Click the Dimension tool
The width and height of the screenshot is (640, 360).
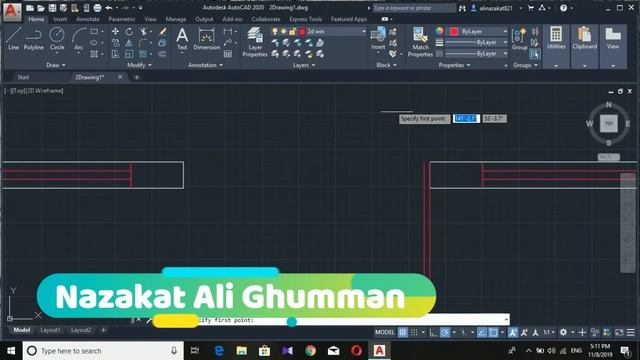207,39
